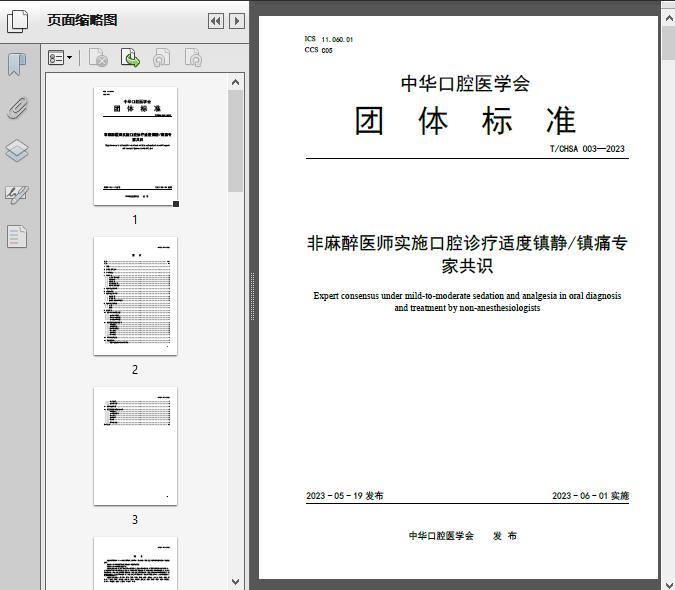
Task: Click thumbnail panel scroll up arrow
Action: point(235,82)
